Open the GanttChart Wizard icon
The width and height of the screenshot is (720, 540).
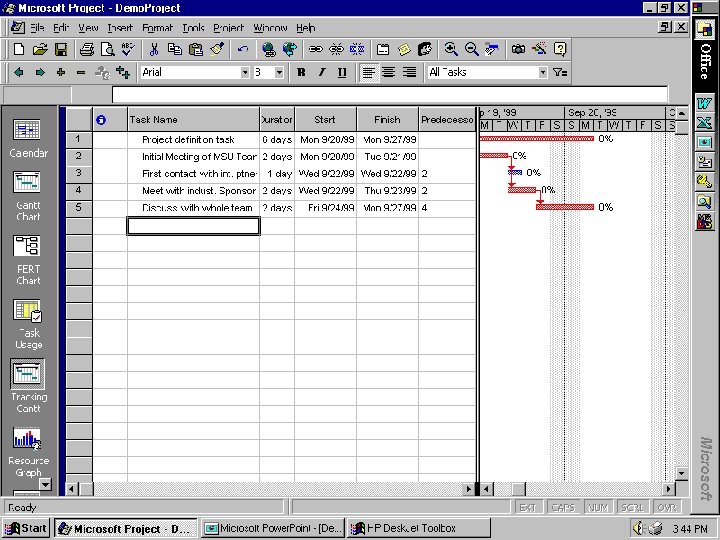(x=539, y=49)
